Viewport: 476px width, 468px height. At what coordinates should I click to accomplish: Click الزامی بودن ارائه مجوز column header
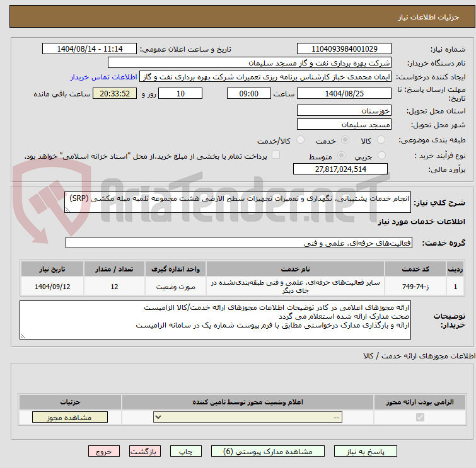pos(420,402)
